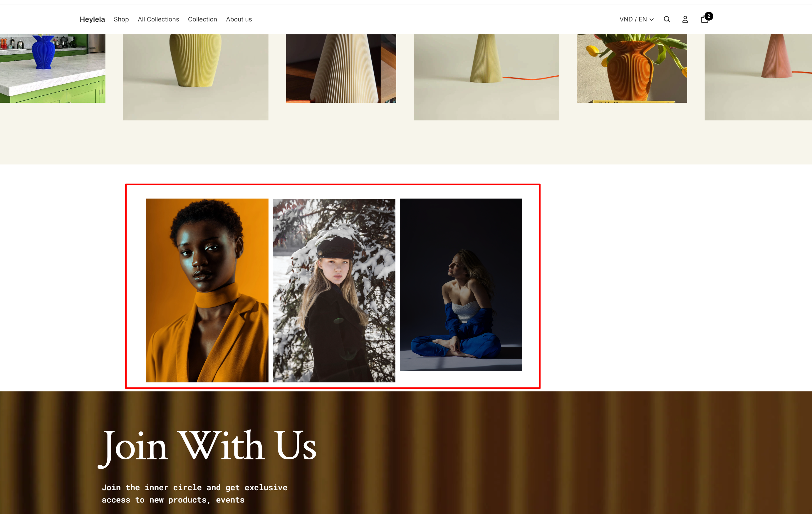Open the All Collections menu item
This screenshot has width=812, height=514.
158,19
